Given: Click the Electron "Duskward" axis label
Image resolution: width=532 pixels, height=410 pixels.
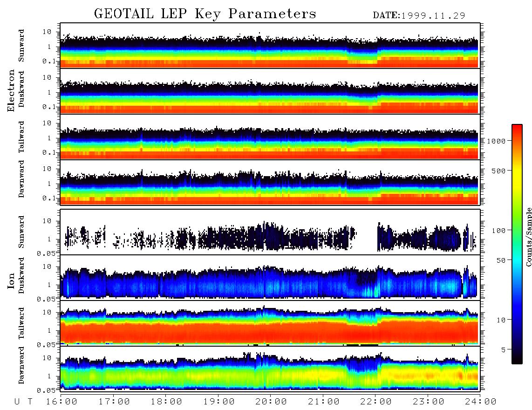Looking at the screenshot, I should (21, 89).
